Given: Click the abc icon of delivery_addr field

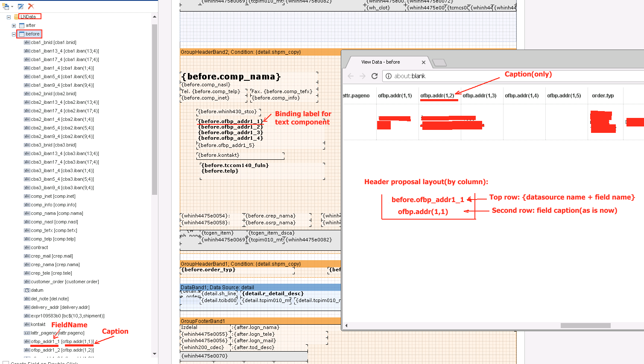Looking at the screenshot, I should 27,307.
